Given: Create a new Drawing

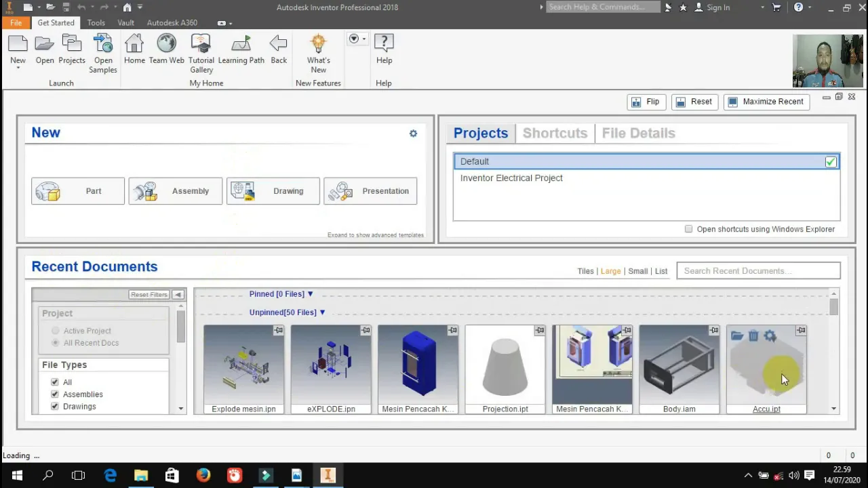Looking at the screenshot, I should pos(273,191).
